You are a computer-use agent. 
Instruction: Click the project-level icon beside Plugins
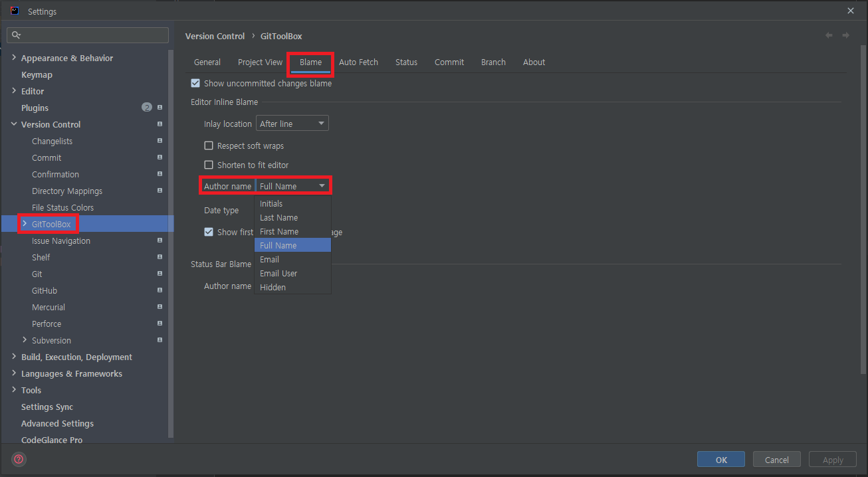point(160,108)
